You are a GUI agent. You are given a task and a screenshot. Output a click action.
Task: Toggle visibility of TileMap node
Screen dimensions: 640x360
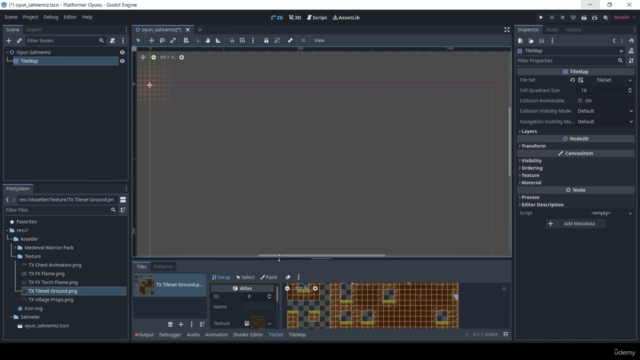click(122, 61)
